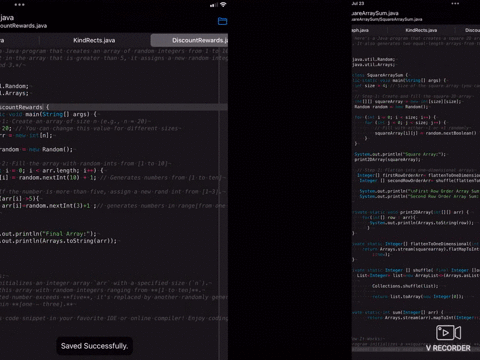Click 'java.util.Arrays;' in right window
Screen dimensions: 480x360
(x=374, y=65)
